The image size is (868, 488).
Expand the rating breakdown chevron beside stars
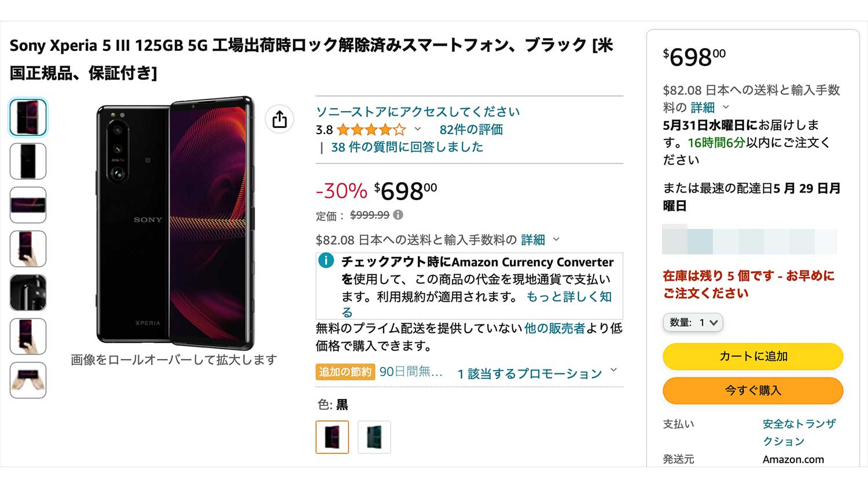pyautogui.click(x=417, y=130)
